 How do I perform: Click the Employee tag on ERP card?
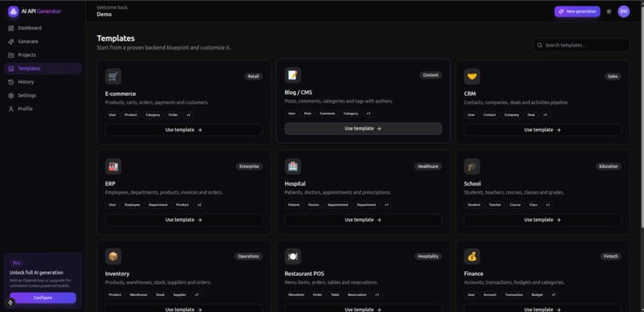pos(133,205)
